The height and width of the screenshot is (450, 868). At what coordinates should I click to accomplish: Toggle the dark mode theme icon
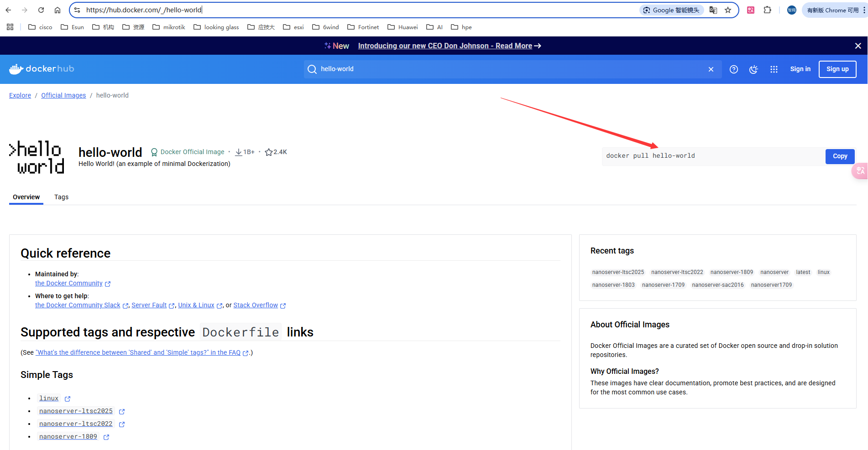click(x=753, y=69)
